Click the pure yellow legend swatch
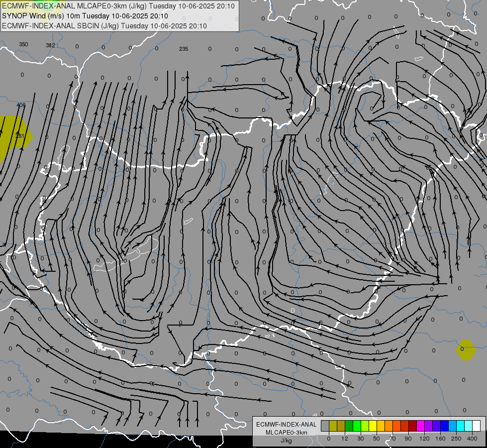The height and width of the screenshot is (448, 487). pos(373,426)
